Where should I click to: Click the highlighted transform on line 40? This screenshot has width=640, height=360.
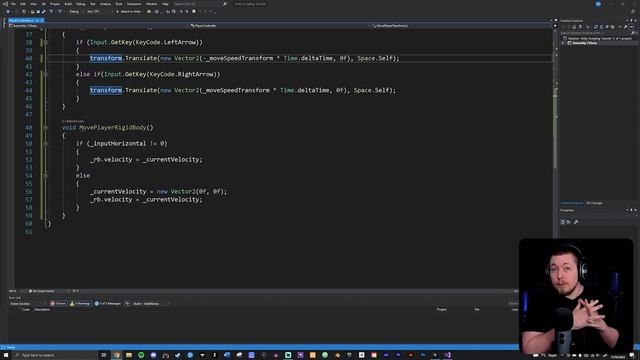click(106, 58)
